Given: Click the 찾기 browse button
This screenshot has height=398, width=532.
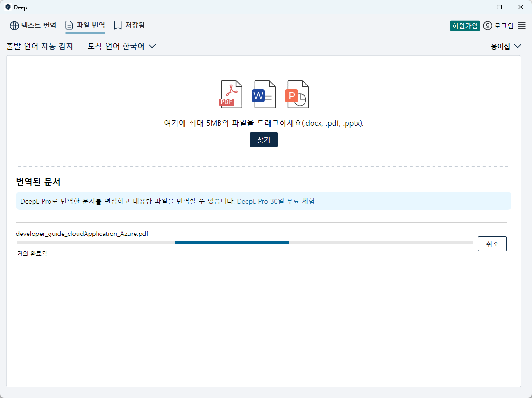Looking at the screenshot, I should click(x=263, y=140).
